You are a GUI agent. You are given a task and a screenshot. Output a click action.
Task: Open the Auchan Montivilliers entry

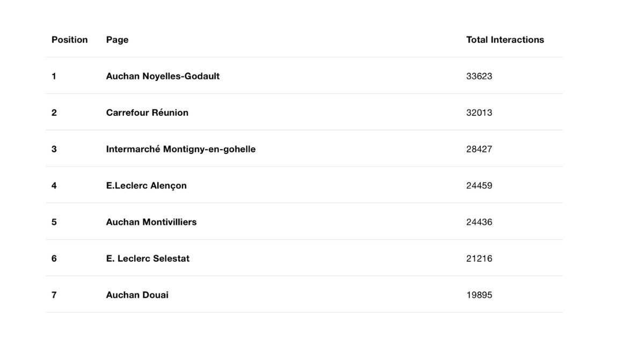click(x=151, y=222)
